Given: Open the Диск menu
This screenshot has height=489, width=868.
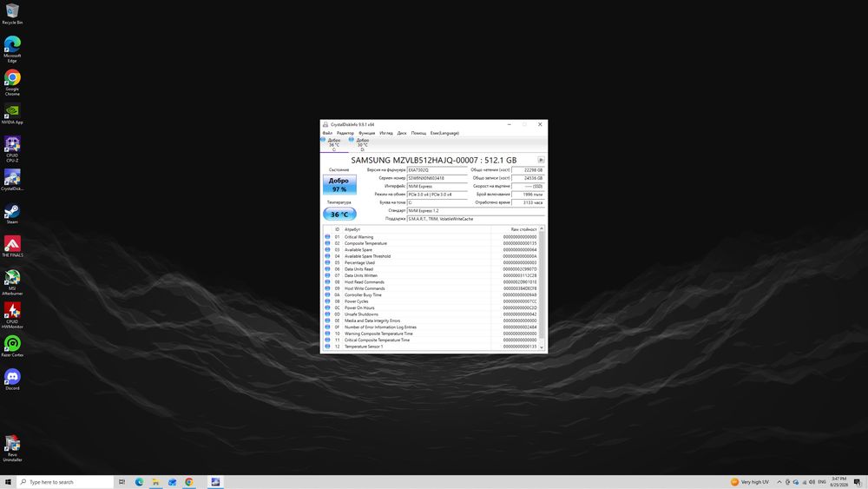Looking at the screenshot, I should [x=402, y=133].
